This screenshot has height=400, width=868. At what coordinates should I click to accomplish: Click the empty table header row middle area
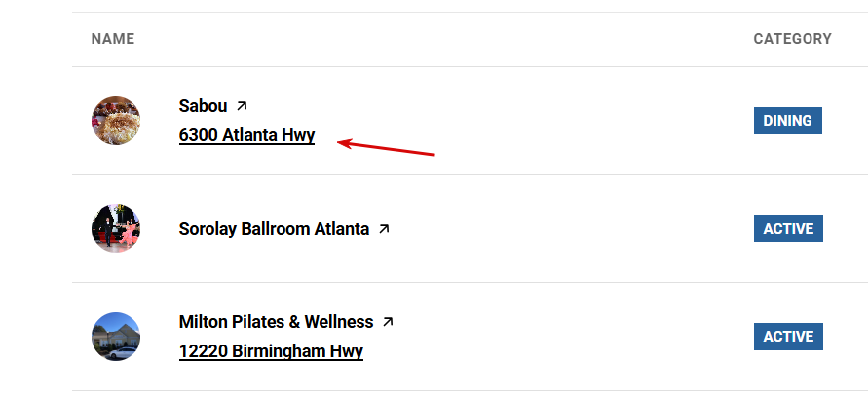(x=438, y=39)
